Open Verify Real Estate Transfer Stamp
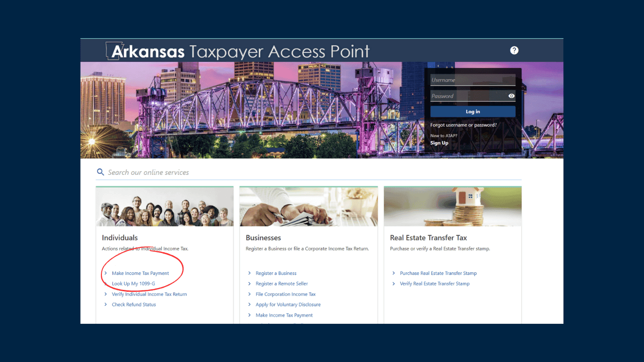644x362 pixels. pos(435,284)
